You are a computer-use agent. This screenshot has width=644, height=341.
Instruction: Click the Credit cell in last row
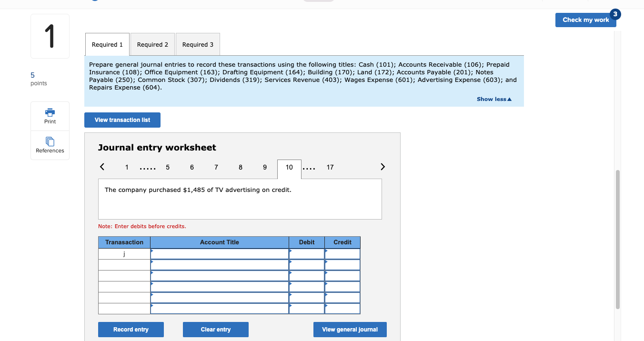[342, 309]
